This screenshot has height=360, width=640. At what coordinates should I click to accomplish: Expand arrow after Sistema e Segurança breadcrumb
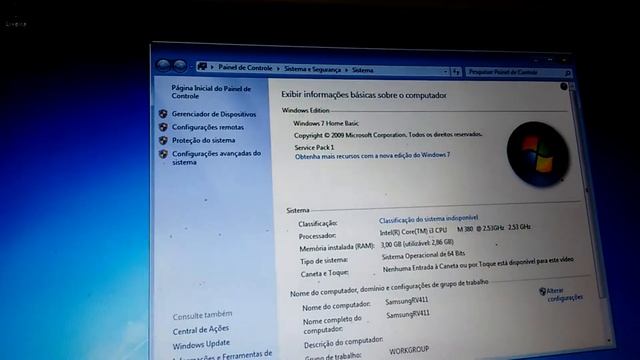[x=347, y=70]
